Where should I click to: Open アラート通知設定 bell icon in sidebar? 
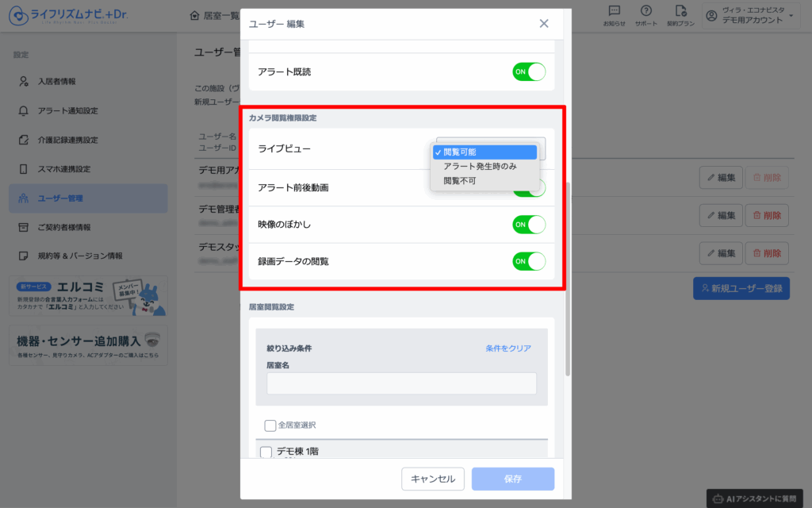[x=23, y=110]
